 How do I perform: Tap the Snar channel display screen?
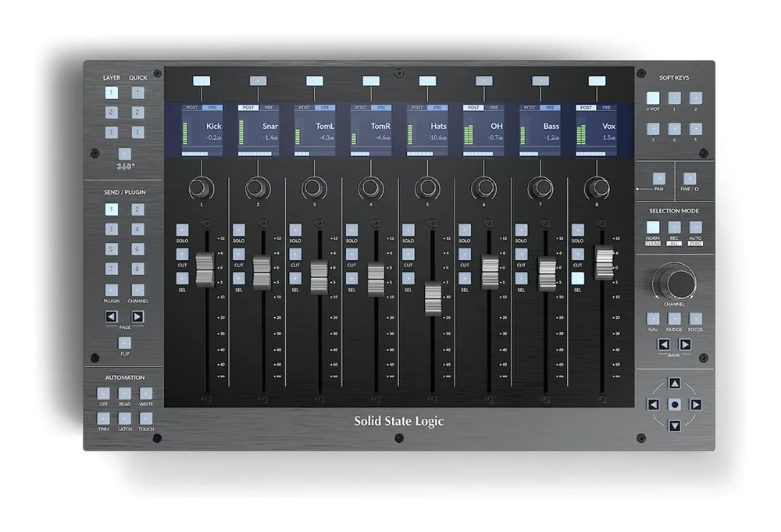tap(258, 130)
